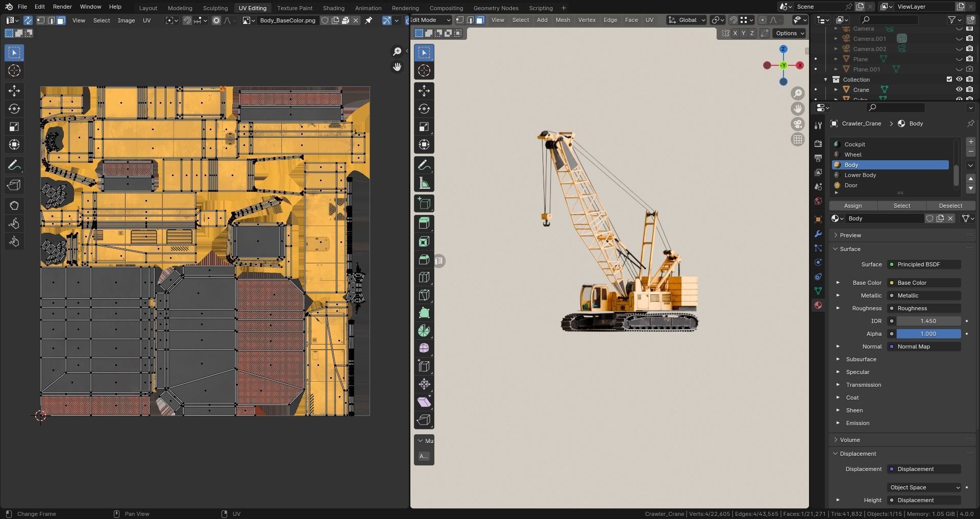Collapse the Collection tree item
This screenshot has width=980, height=519.
(825, 80)
